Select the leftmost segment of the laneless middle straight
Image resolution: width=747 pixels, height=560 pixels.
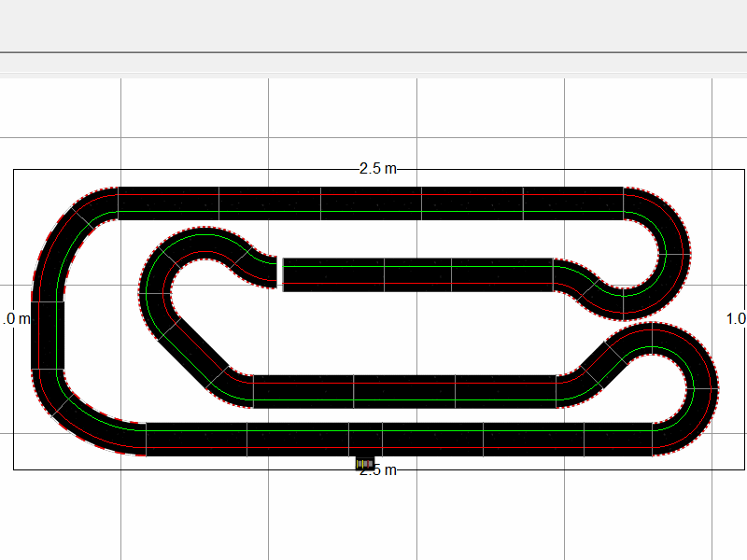pyautogui.click(x=333, y=274)
